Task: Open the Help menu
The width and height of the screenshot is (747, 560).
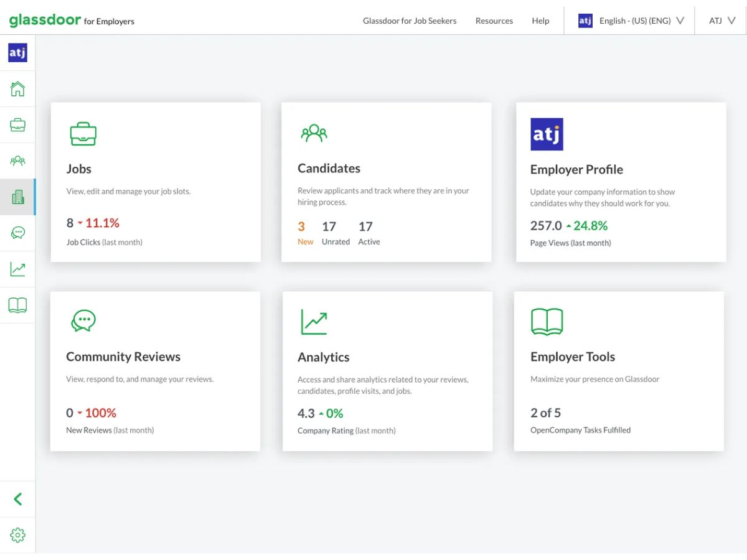Action: pos(540,21)
